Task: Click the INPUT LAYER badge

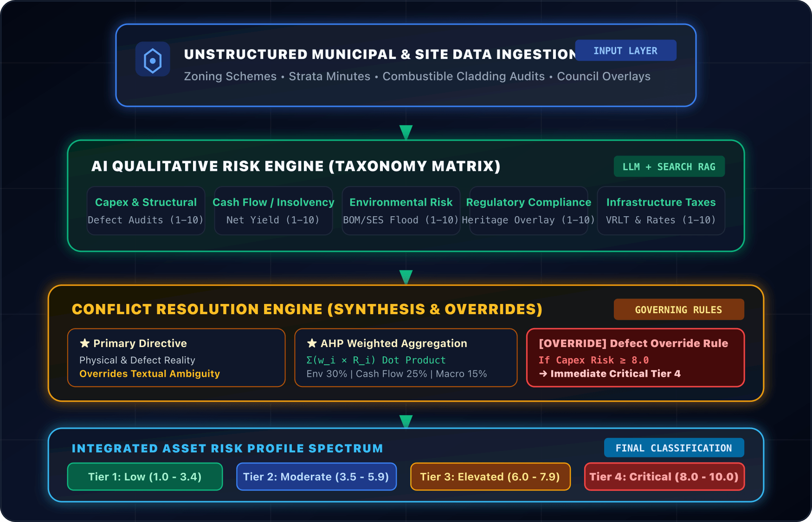Action: (x=625, y=51)
